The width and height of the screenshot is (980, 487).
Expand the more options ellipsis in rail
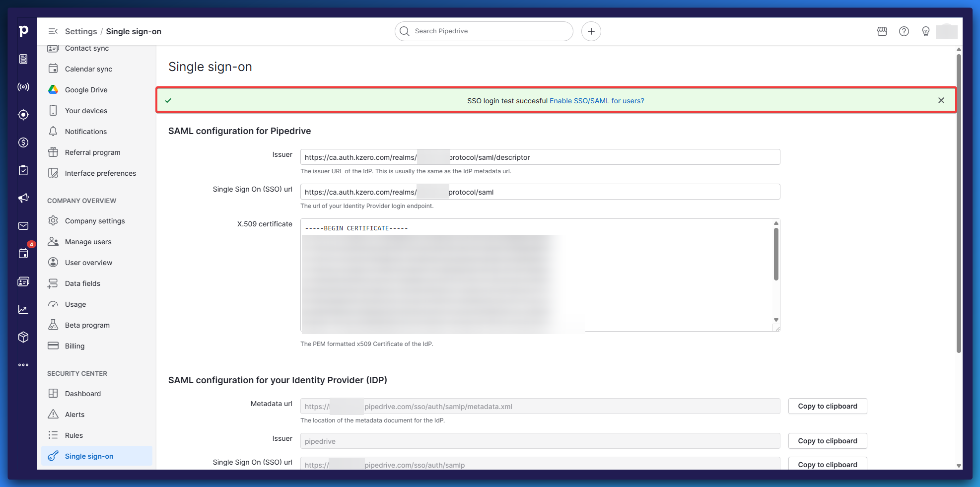tap(23, 365)
